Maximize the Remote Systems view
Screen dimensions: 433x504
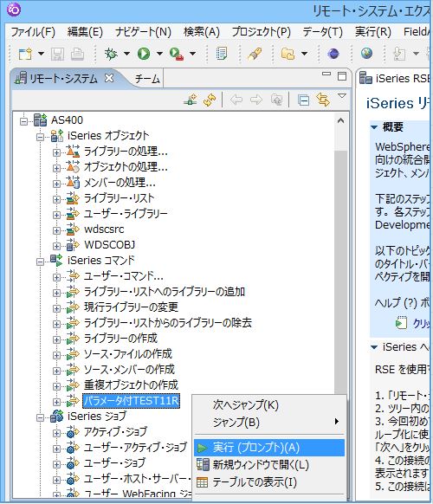(x=342, y=76)
